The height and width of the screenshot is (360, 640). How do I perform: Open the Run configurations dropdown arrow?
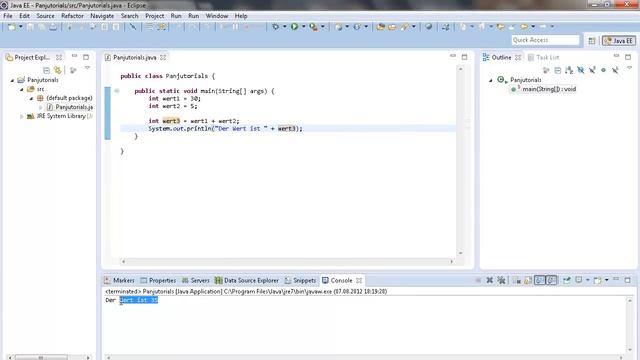(x=304, y=27)
